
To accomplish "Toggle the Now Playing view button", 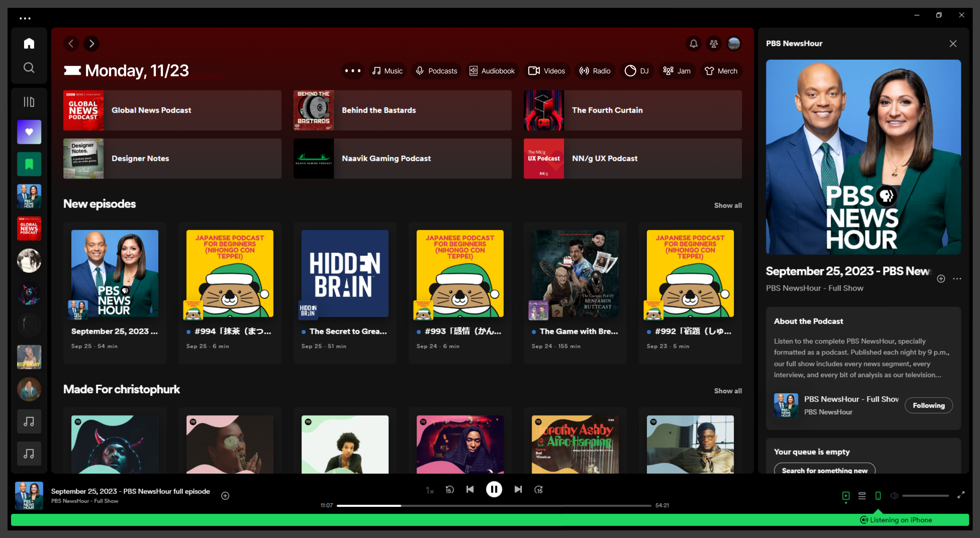I will (x=846, y=496).
